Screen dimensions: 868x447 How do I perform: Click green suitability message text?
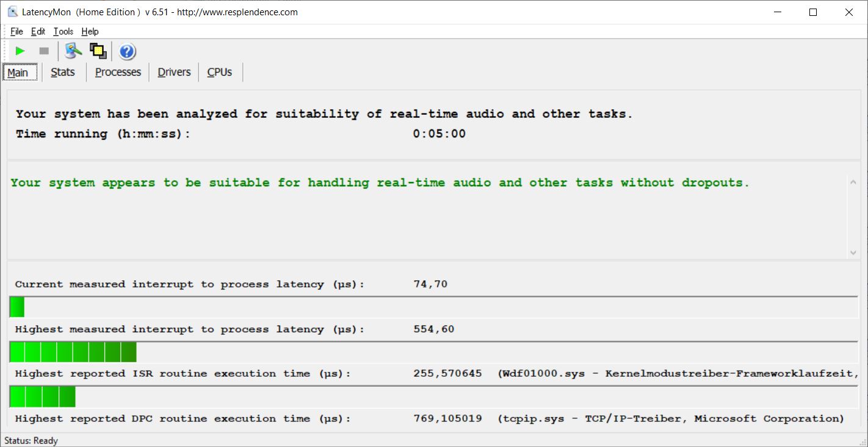pyautogui.click(x=380, y=183)
